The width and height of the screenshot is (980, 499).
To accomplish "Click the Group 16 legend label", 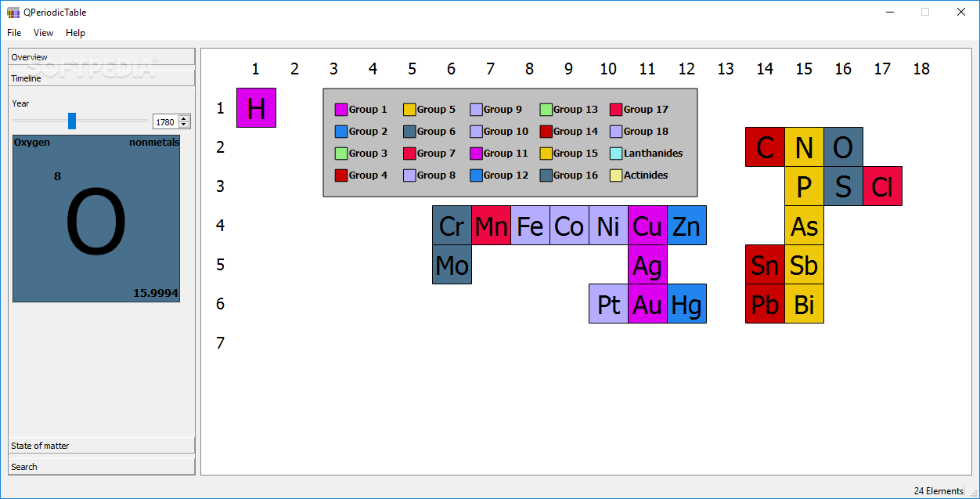I will tap(575, 175).
